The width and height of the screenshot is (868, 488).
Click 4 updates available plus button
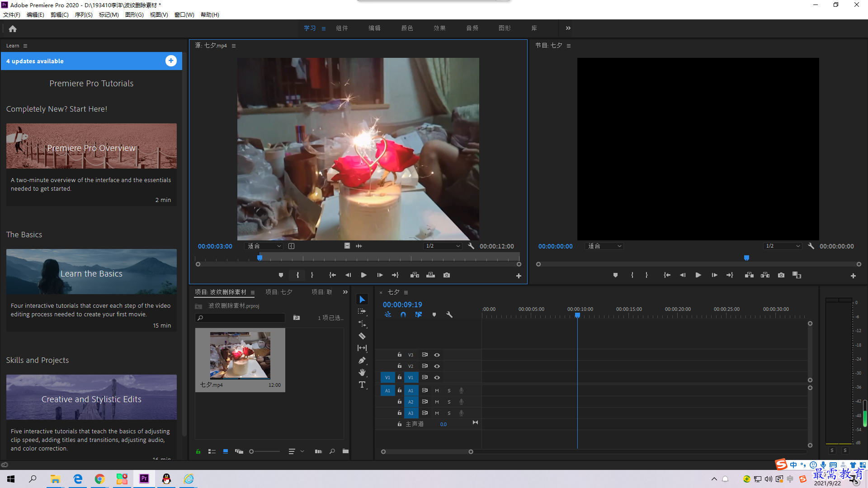tap(171, 61)
